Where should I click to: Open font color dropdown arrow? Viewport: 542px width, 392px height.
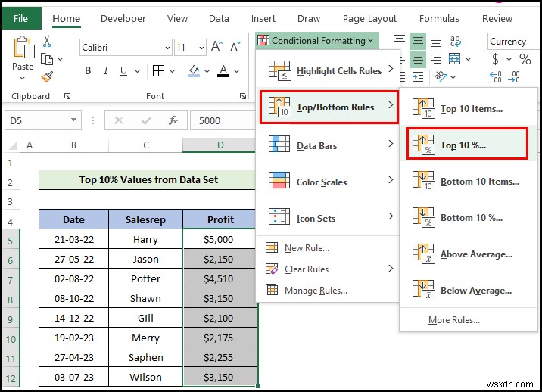pyautogui.click(x=237, y=72)
